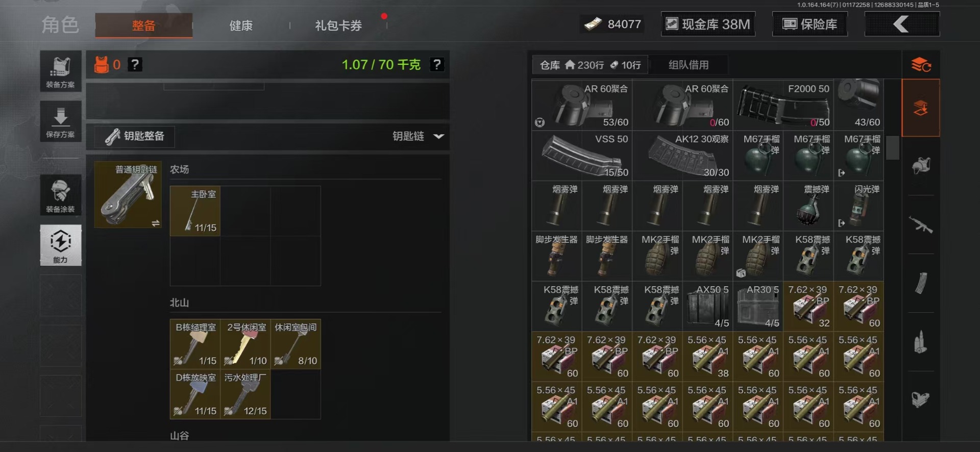Click the warehouse auto-sort icon at top right

921,65
